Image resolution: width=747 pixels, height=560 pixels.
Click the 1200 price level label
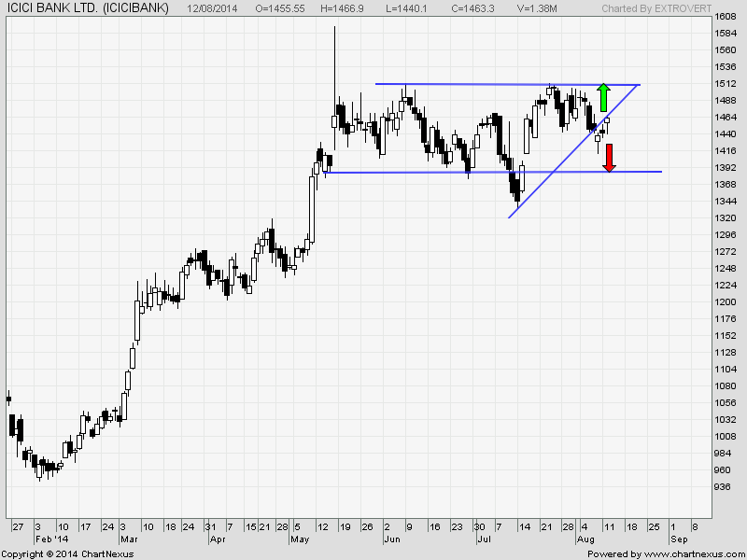click(x=725, y=302)
